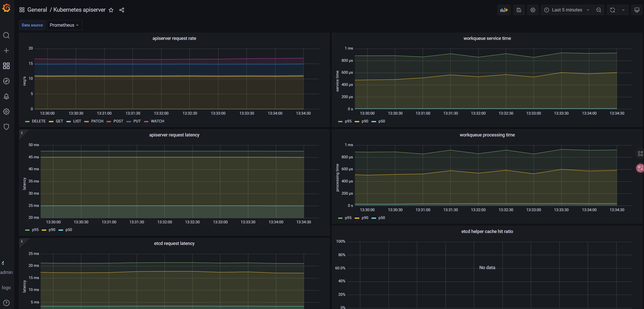Zoom out time range magnifier icon
Viewport: 644px width, 309px height.
click(x=599, y=10)
